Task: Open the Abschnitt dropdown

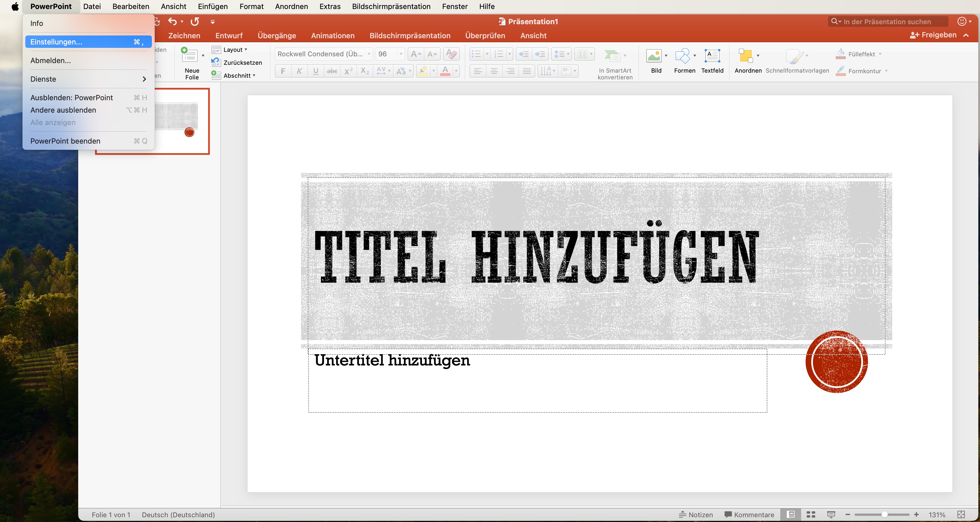Action: 233,75
